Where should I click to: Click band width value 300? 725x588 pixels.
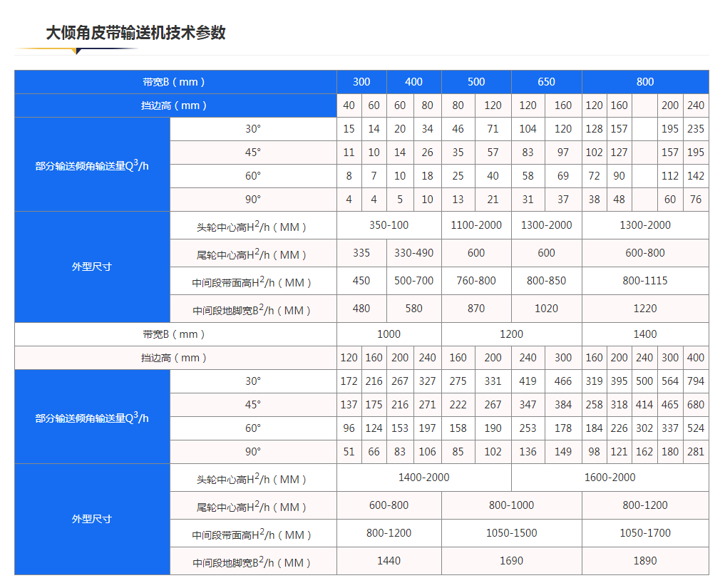pyautogui.click(x=361, y=82)
